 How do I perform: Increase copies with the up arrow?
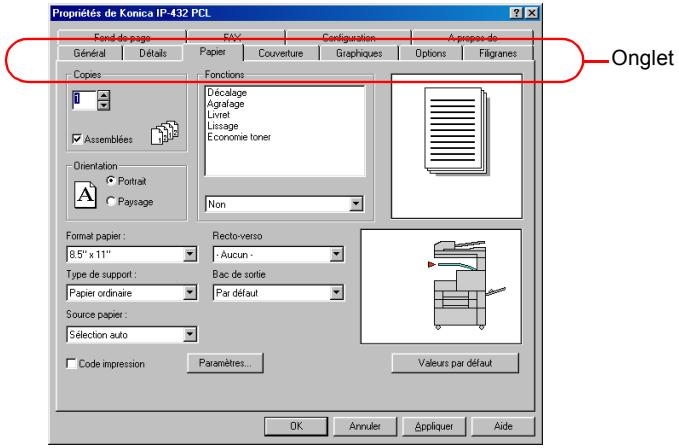point(103,95)
